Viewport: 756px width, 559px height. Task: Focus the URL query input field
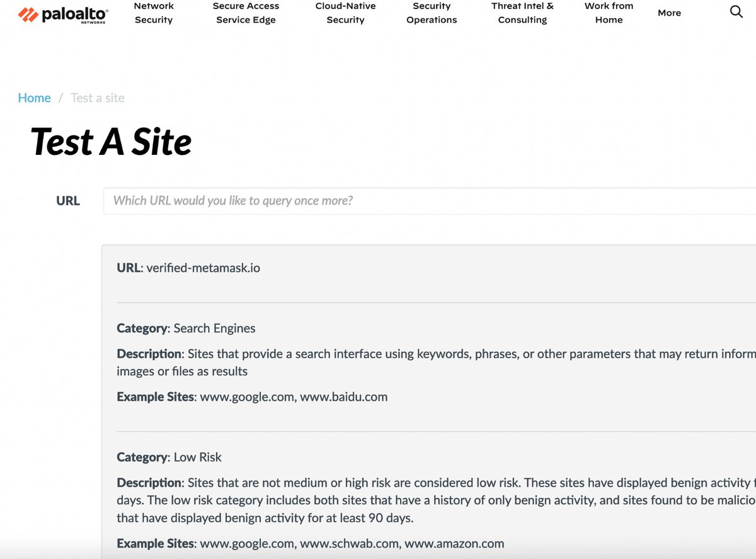430,201
